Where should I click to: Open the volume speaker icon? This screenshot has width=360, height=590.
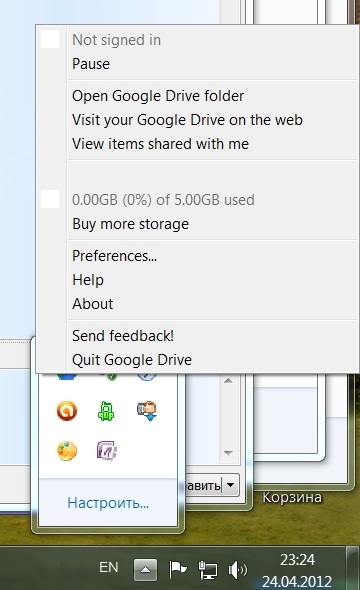pyautogui.click(x=238, y=570)
